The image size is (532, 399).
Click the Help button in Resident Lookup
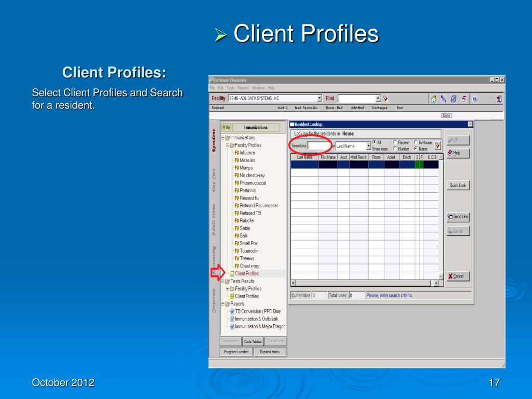point(458,153)
